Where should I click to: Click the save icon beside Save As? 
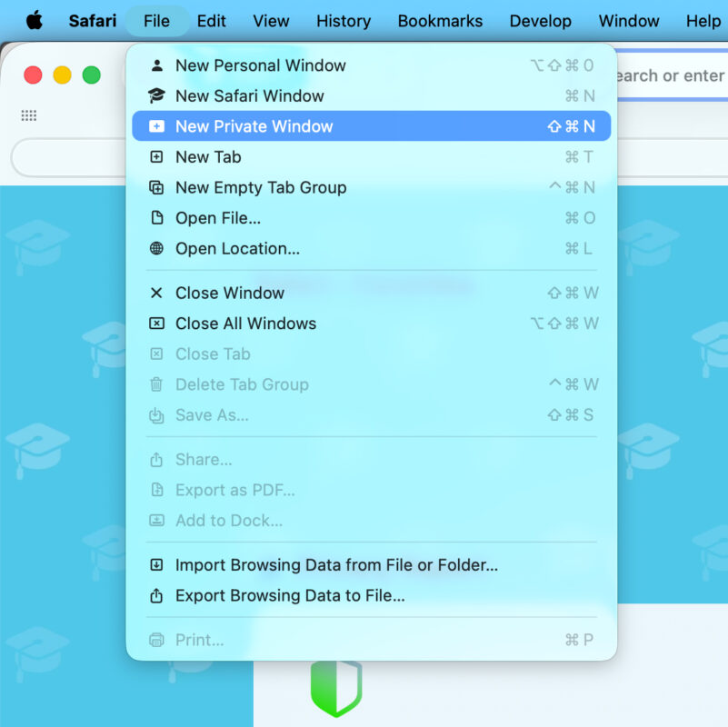[156, 415]
